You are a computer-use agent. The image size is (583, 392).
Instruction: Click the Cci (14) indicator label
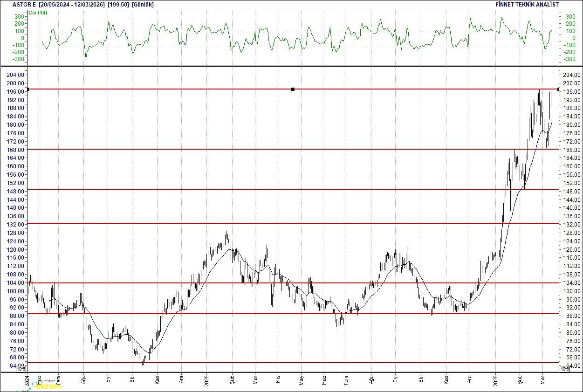pyautogui.click(x=38, y=13)
